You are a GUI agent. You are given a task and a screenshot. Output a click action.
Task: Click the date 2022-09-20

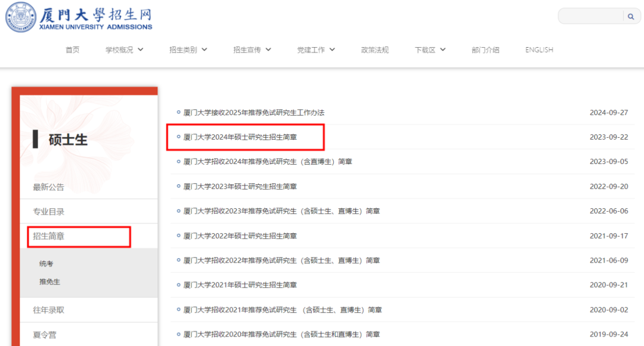point(609,187)
